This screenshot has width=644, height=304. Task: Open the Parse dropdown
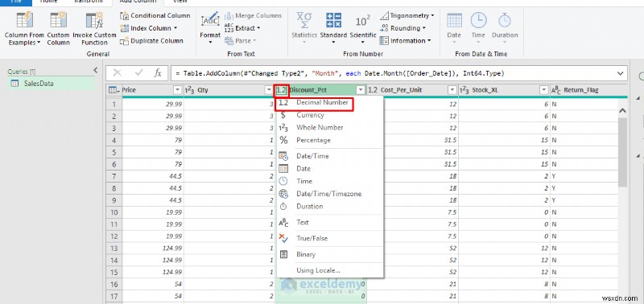240,41
